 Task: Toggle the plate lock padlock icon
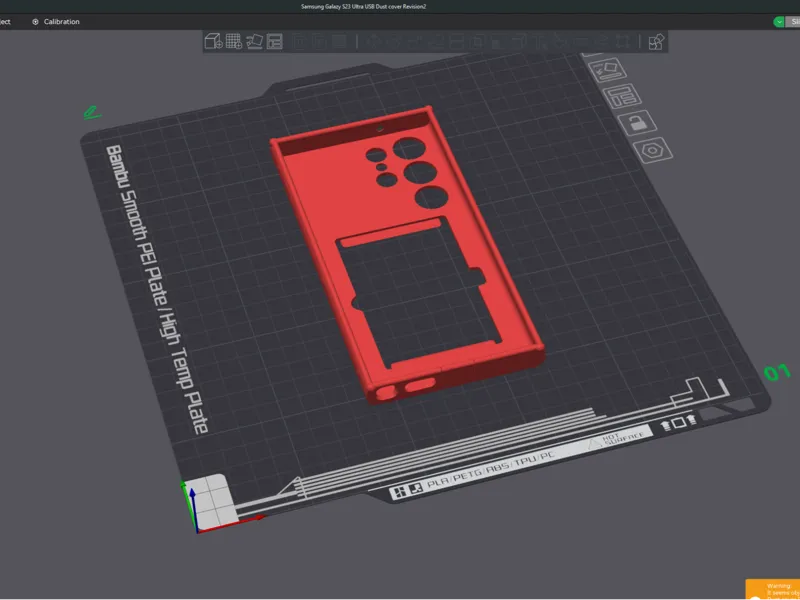[637, 122]
